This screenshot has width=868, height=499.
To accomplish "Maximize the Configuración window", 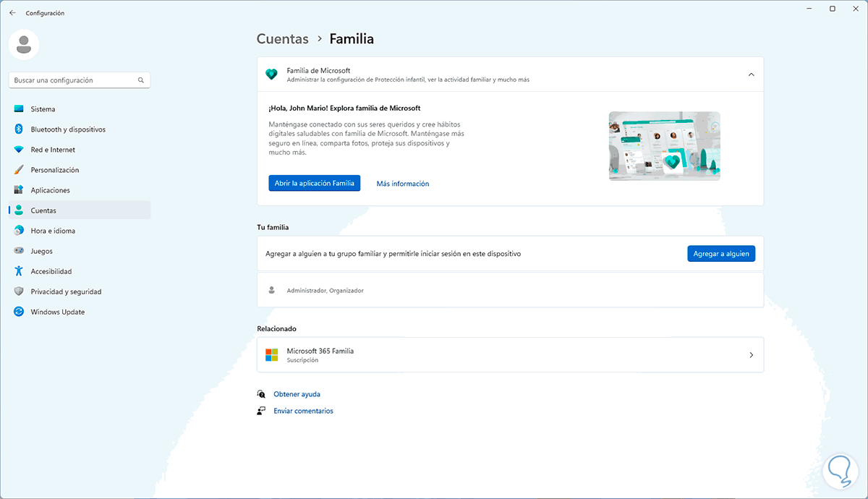I will 833,9.
